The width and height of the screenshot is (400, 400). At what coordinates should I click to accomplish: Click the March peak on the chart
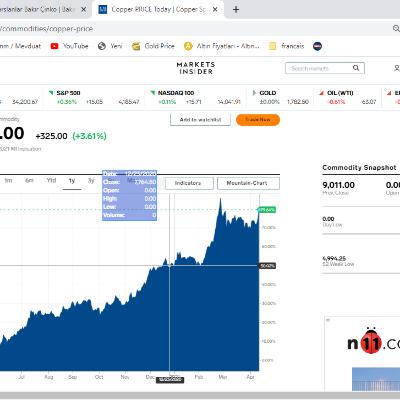pos(220,199)
